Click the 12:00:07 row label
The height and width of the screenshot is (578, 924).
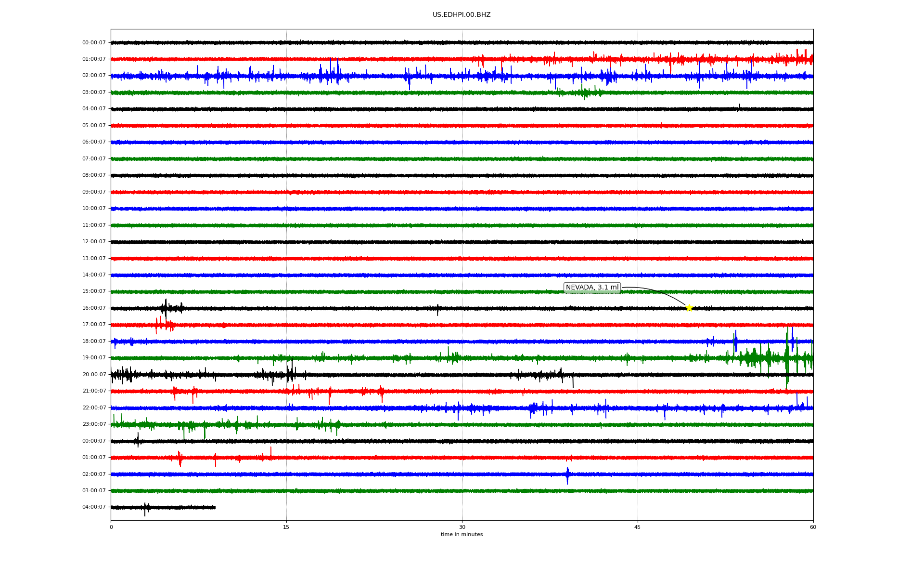tap(94, 242)
